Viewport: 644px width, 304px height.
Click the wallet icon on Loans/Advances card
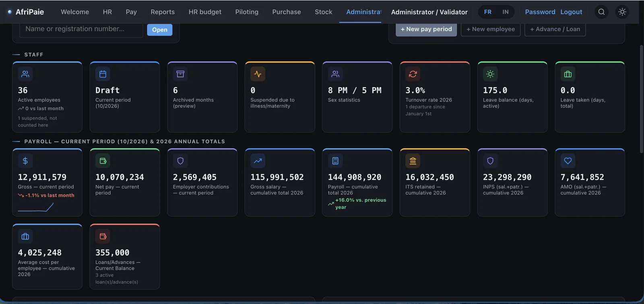coord(103,236)
